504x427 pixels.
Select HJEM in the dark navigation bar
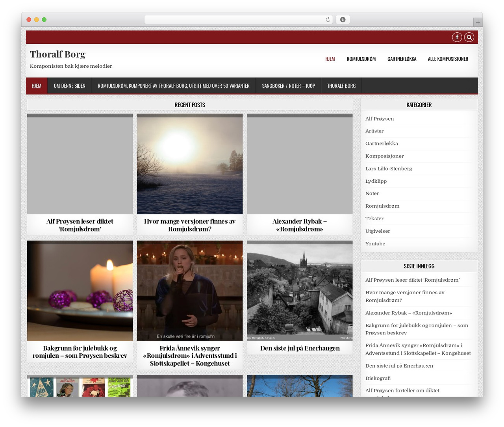coord(37,85)
